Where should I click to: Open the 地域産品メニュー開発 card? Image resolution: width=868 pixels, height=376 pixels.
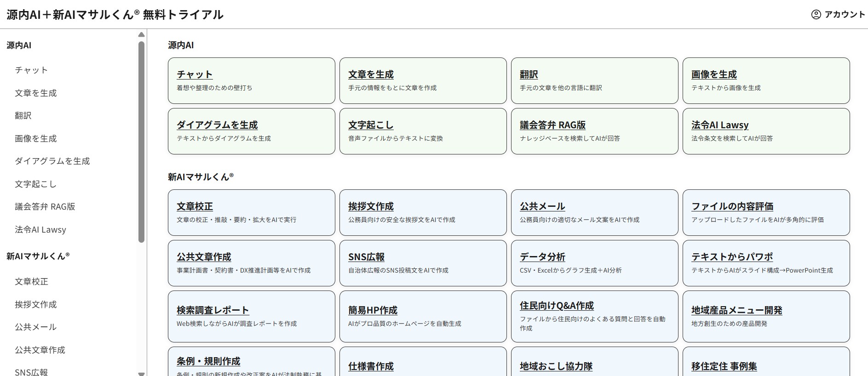766,316
